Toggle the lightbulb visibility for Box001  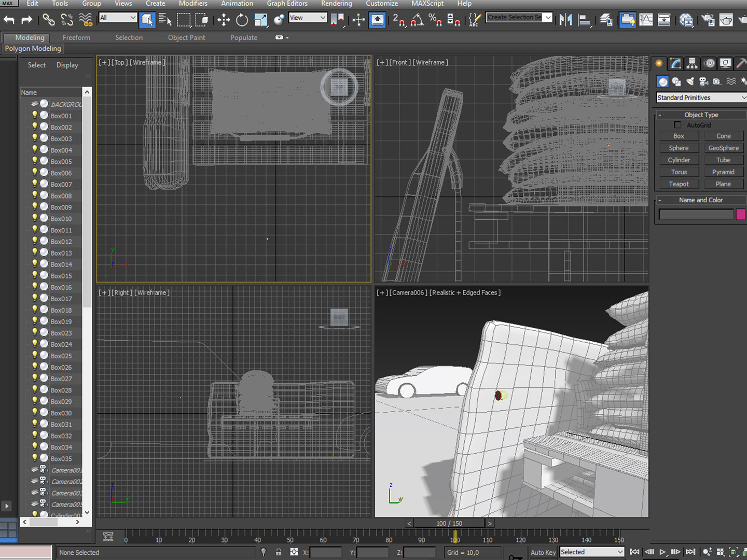35,115
